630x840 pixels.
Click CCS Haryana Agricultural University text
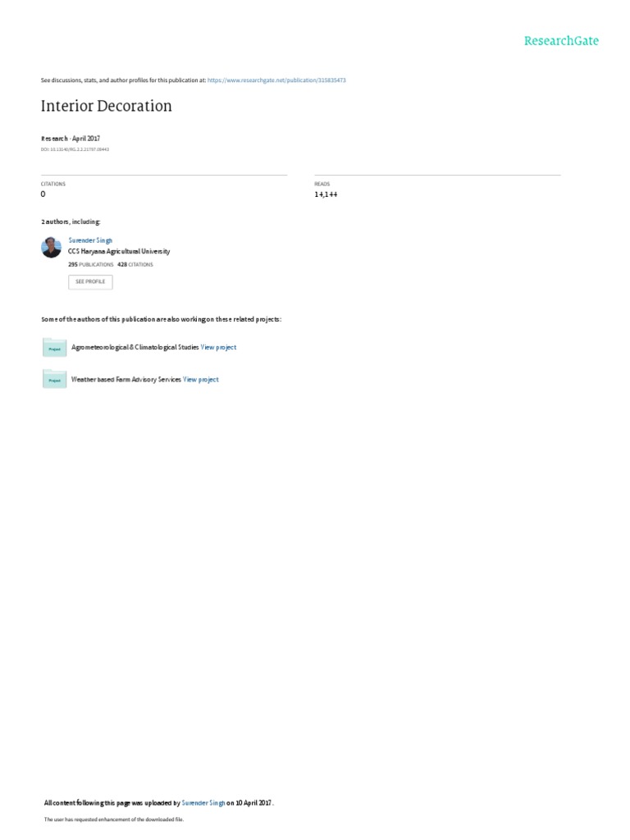click(x=119, y=251)
